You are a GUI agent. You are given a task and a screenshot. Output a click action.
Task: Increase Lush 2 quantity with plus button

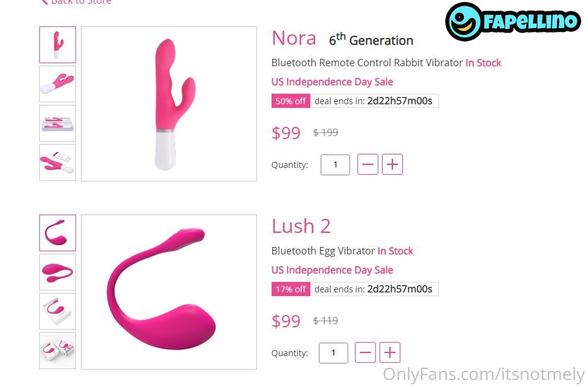pyautogui.click(x=390, y=352)
